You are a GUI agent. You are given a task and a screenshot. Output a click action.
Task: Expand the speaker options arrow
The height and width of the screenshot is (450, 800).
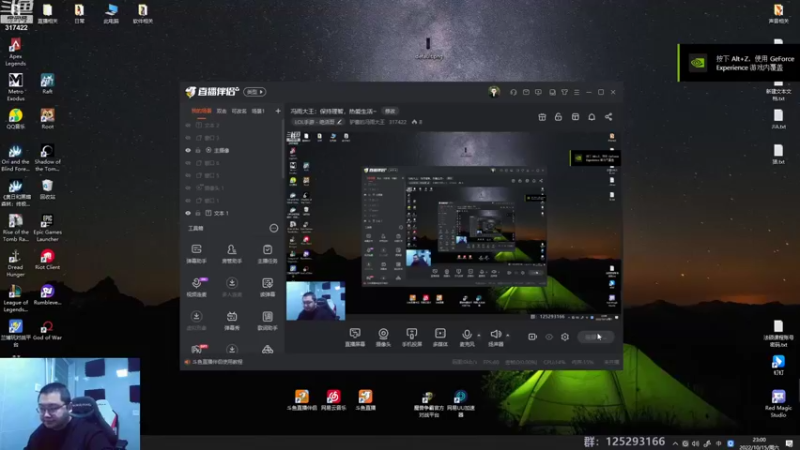[508, 335]
